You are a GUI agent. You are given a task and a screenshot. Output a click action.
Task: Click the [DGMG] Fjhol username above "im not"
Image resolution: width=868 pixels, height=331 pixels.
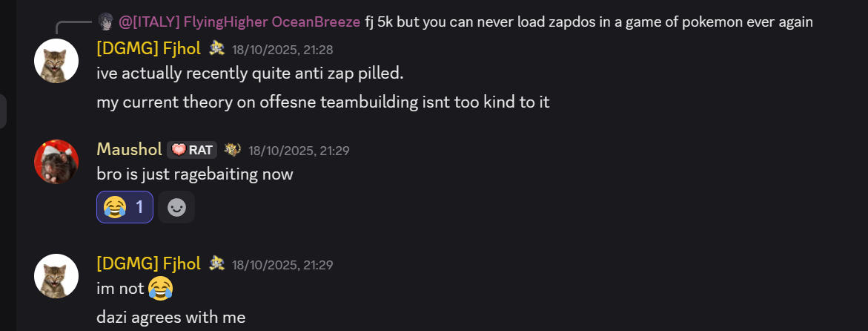[x=148, y=263]
